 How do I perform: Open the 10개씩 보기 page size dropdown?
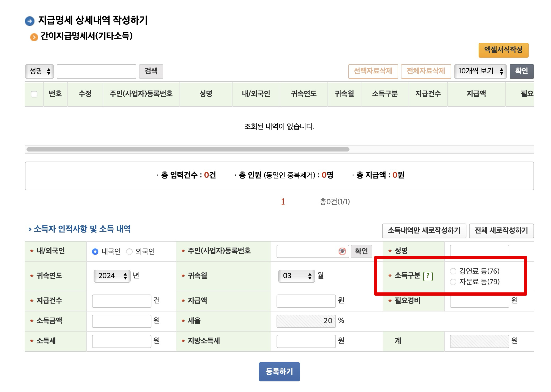[480, 71]
